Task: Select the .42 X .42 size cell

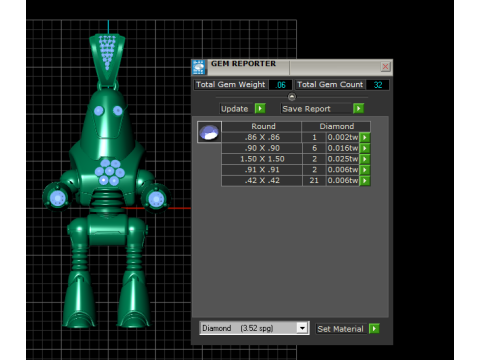Action: (x=262, y=181)
